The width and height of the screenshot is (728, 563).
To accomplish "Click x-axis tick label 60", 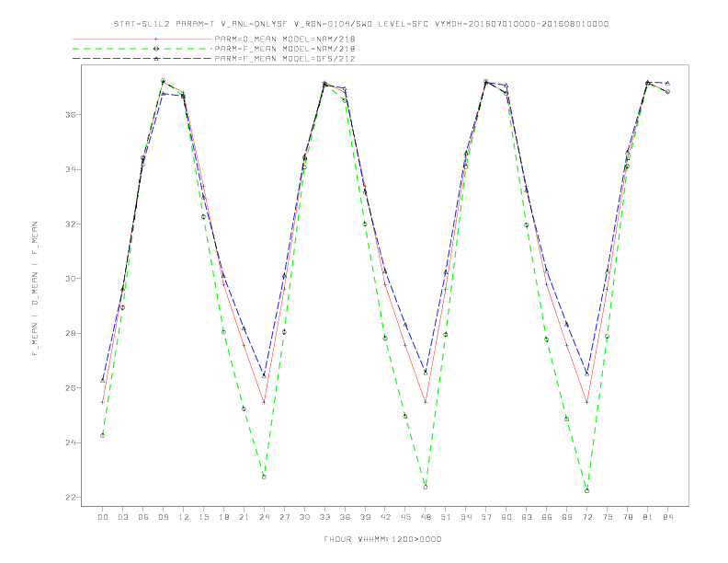I will pos(506,517).
